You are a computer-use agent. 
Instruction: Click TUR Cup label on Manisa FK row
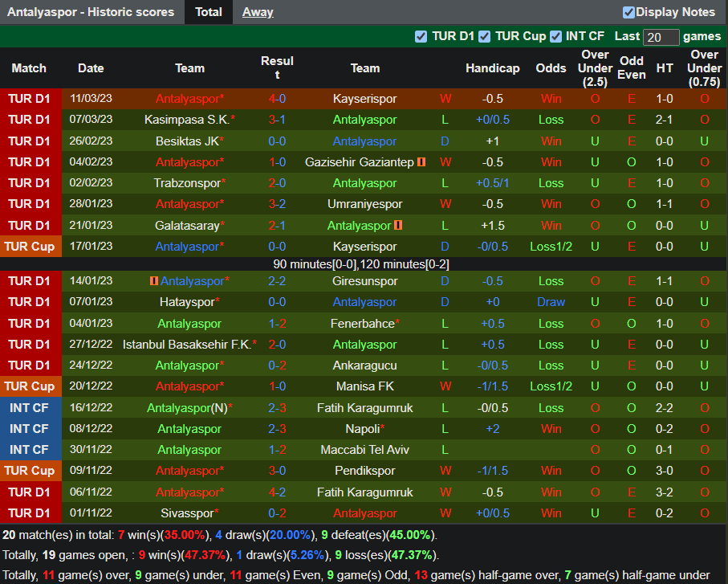point(30,386)
